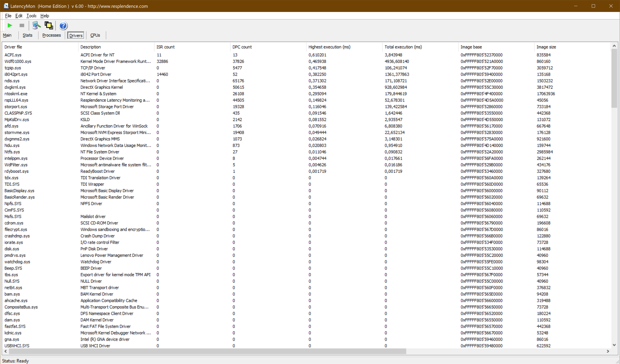Image resolution: width=620 pixels, height=364 pixels.
Task: Open the Tools menu
Action: [31, 16]
